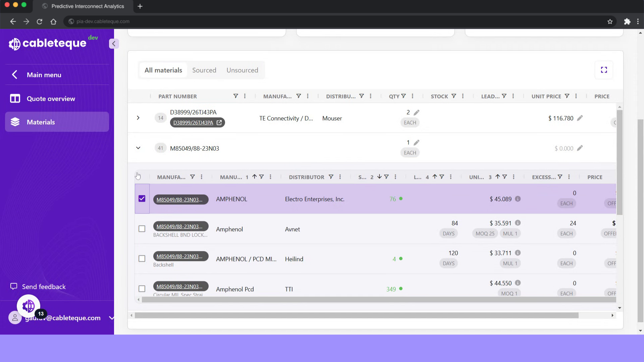Open the external link icon on the D38999/26TJ43PA chip

click(x=219, y=123)
